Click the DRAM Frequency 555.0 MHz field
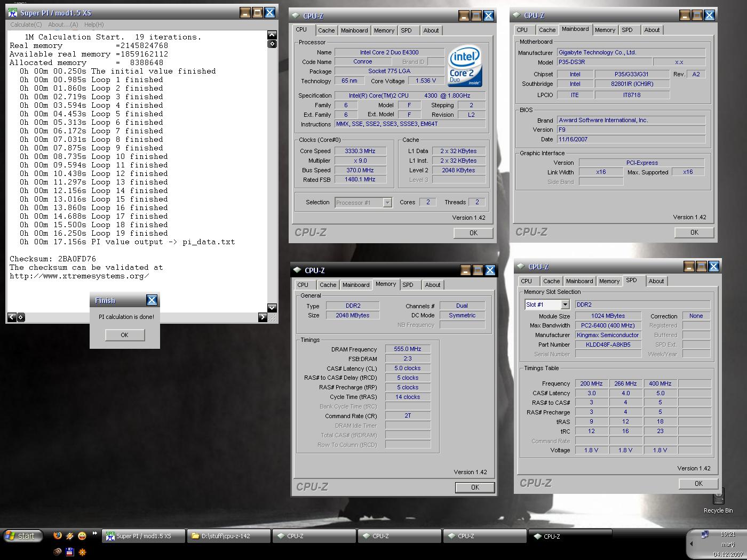Viewport: 747px width, 560px height. click(x=408, y=349)
